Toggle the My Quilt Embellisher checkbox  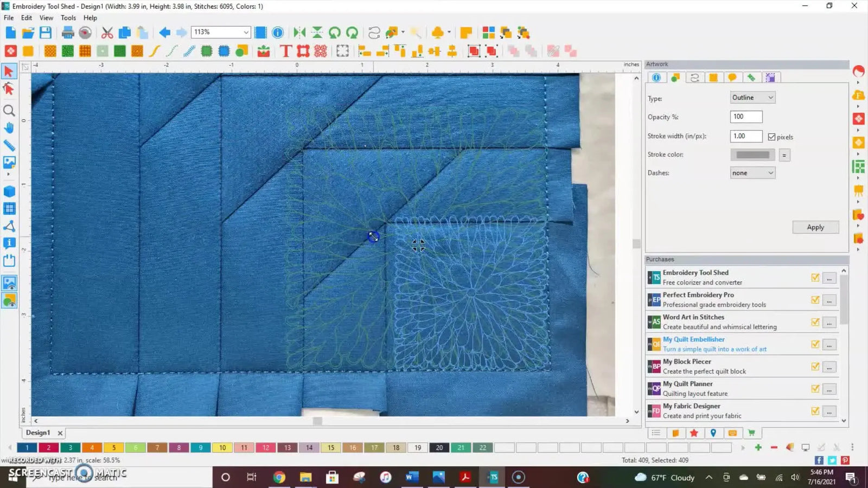click(x=815, y=344)
